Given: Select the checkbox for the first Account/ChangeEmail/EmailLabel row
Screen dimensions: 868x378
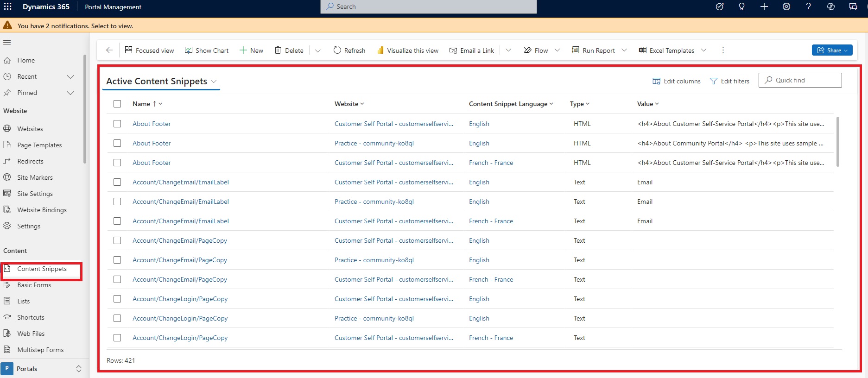Looking at the screenshot, I should [117, 182].
